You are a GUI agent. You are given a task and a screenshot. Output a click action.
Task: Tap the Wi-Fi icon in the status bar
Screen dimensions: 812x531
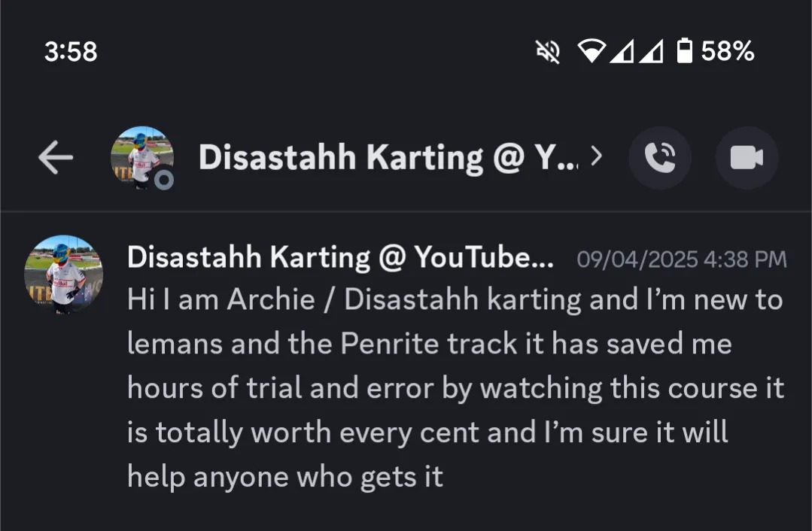coord(592,51)
